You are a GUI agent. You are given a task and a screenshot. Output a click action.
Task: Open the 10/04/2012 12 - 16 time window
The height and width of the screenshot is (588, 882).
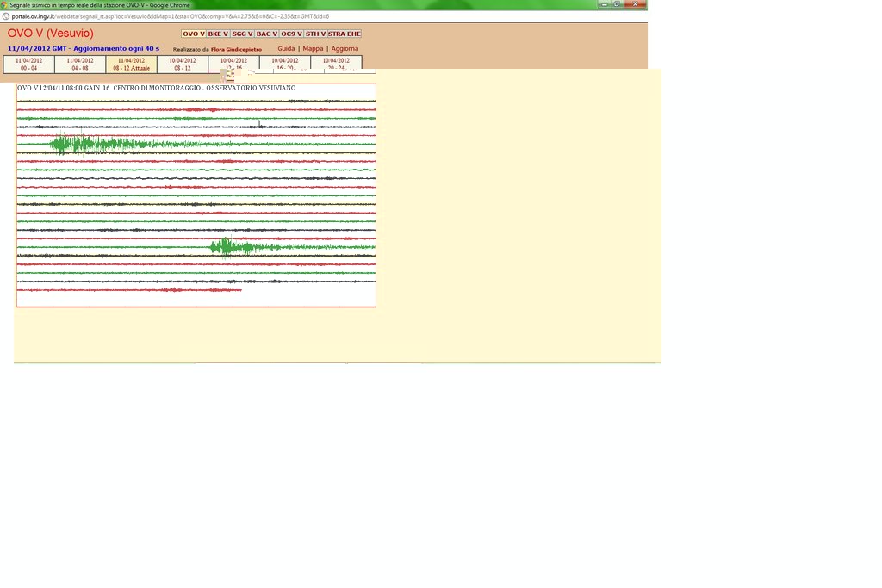tap(233, 63)
